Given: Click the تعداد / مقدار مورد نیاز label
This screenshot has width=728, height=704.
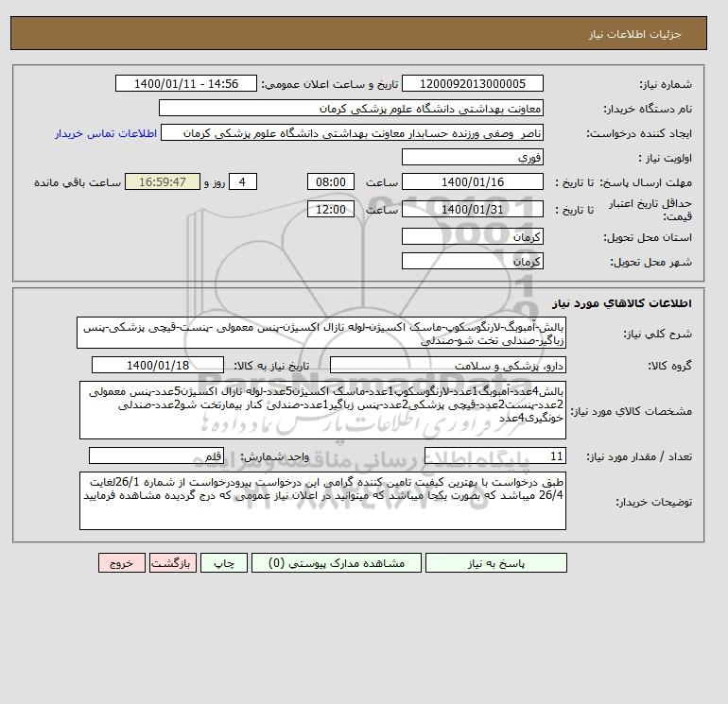Looking at the screenshot, I should 639,456.
